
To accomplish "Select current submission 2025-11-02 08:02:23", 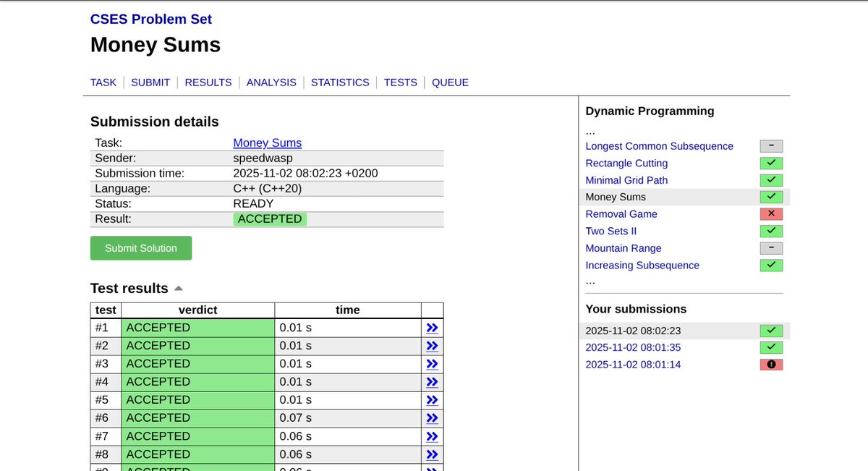I will pyautogui.click(x=633, y=331).
